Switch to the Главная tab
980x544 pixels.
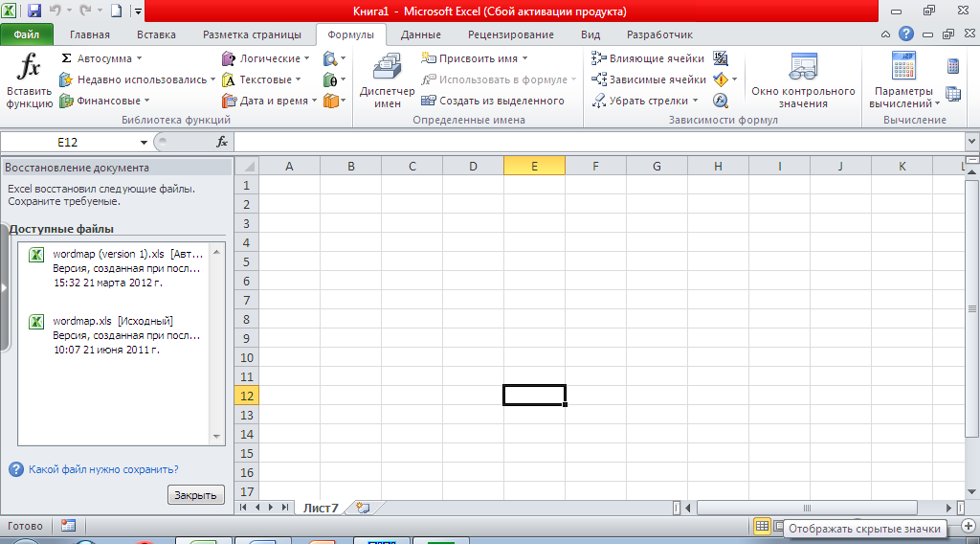point(89,34)
